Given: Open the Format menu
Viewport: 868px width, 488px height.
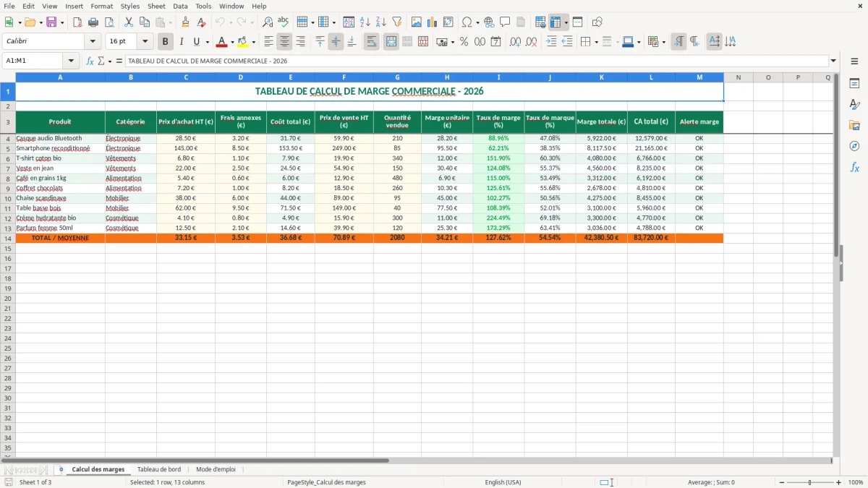Looking at the screenshot, I should (x=102, y=6).
